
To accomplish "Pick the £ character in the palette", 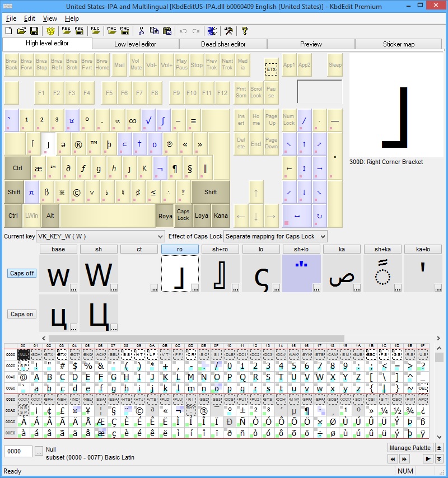I will click(62, 411).
